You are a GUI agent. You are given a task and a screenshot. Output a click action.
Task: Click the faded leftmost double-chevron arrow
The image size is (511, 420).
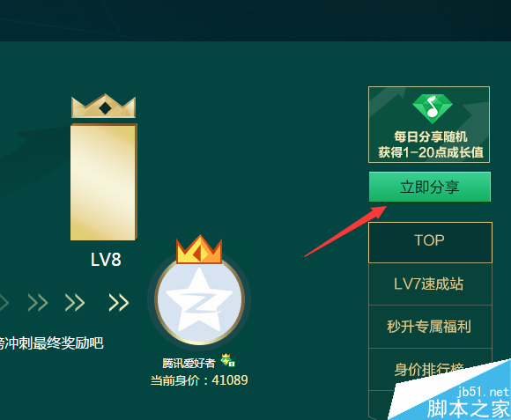(x=38, y=303)
